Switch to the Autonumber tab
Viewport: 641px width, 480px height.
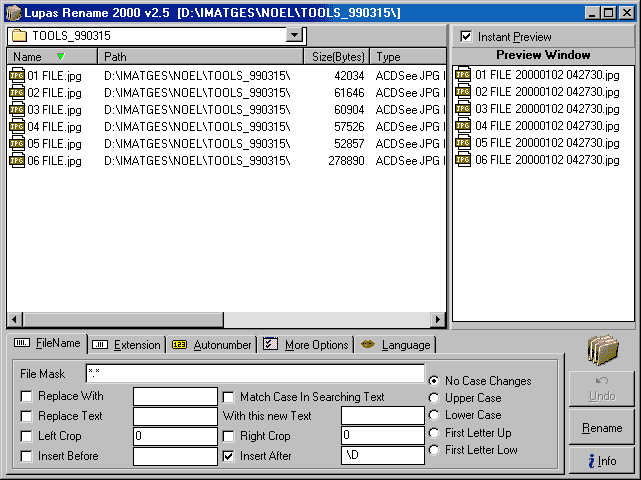tap(211, 345)
